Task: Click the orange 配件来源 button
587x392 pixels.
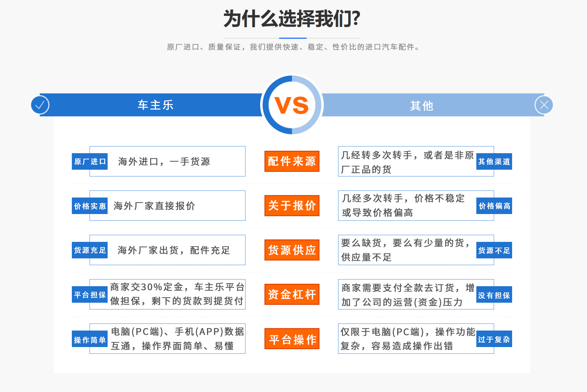Action: click(292, 161)
